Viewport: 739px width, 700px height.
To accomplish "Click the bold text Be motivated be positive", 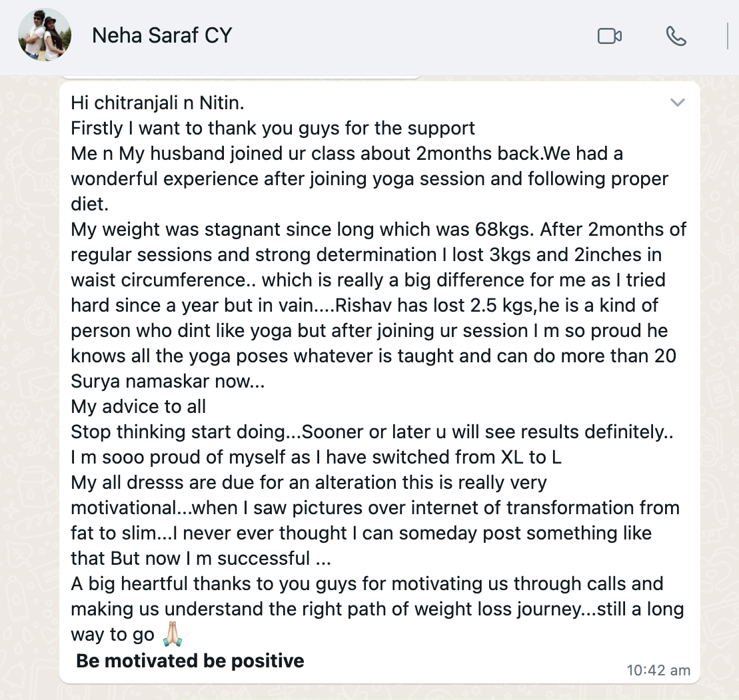I will [190, 661].
